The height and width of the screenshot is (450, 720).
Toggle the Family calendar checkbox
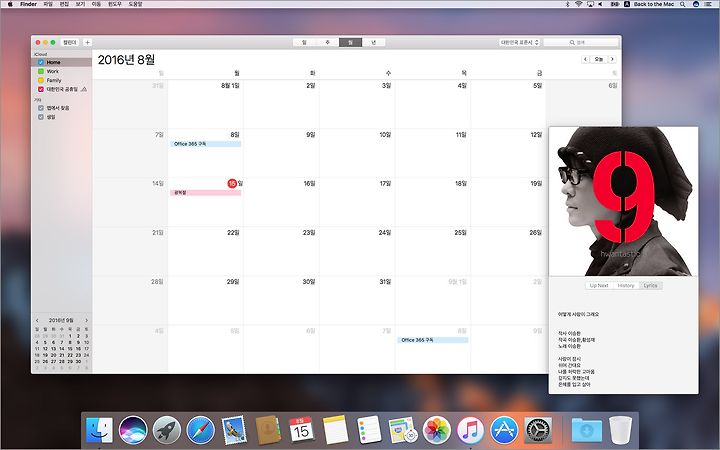click(41, 80)
